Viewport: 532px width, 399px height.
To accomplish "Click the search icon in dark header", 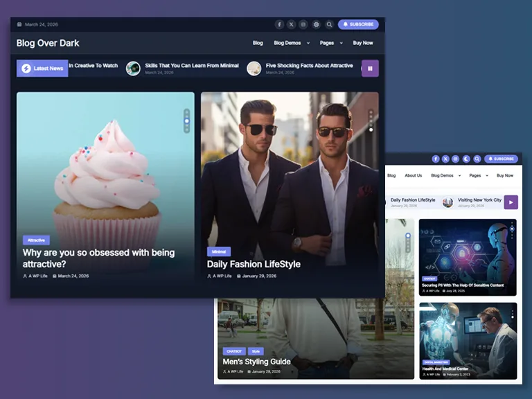I will [x=330, y=24].
